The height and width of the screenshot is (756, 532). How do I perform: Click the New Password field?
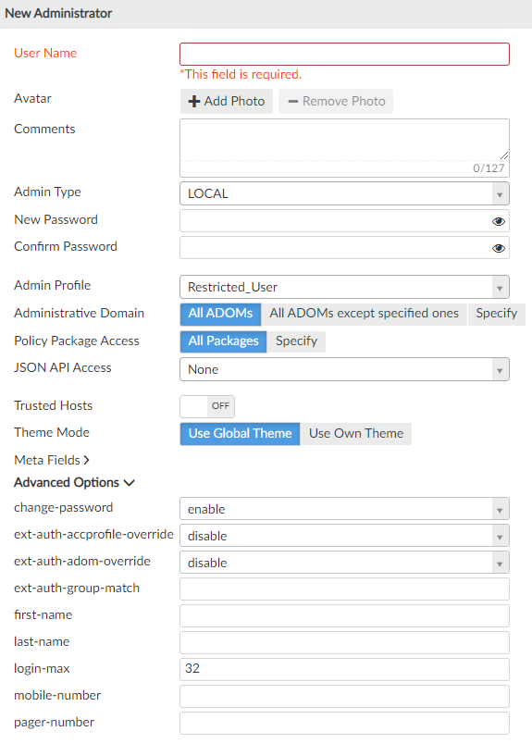pyautogui.click(x=344, y=221)
